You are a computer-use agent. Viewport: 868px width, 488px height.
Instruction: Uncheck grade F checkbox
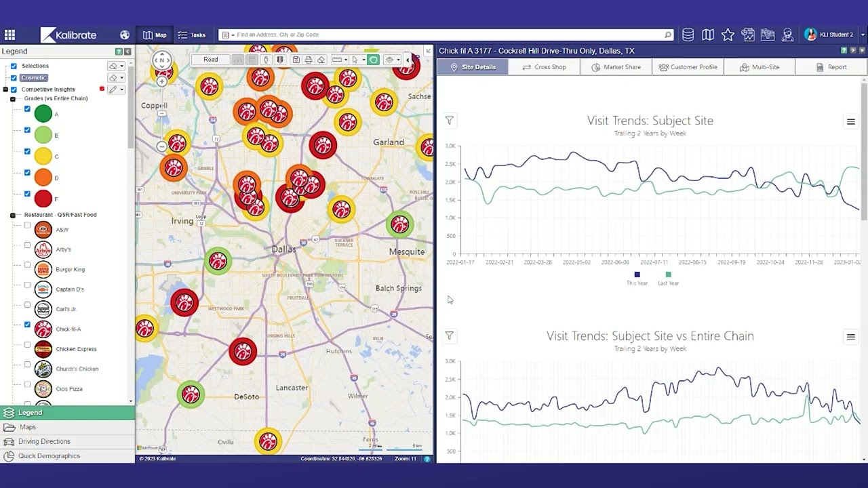27,194
